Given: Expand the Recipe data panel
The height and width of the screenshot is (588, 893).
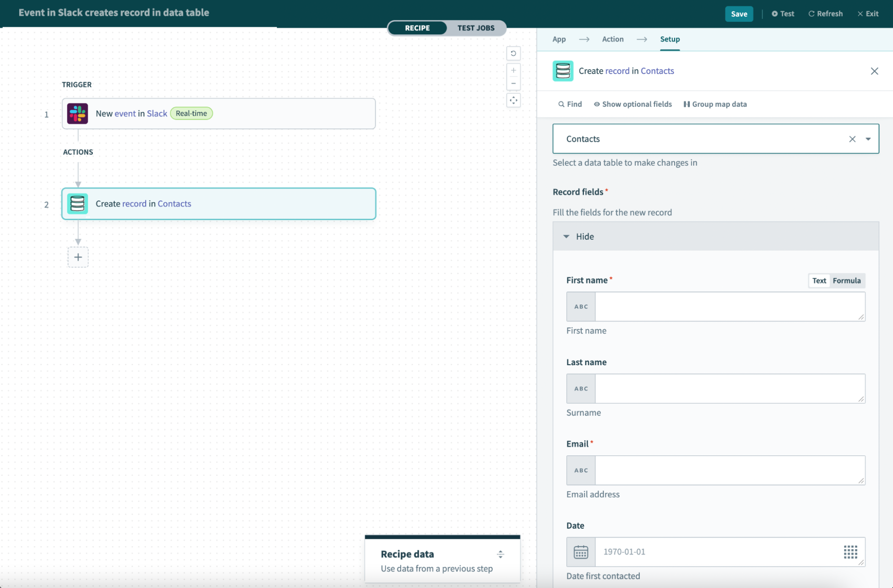Looking at the screenshot, I should [500, 554].
